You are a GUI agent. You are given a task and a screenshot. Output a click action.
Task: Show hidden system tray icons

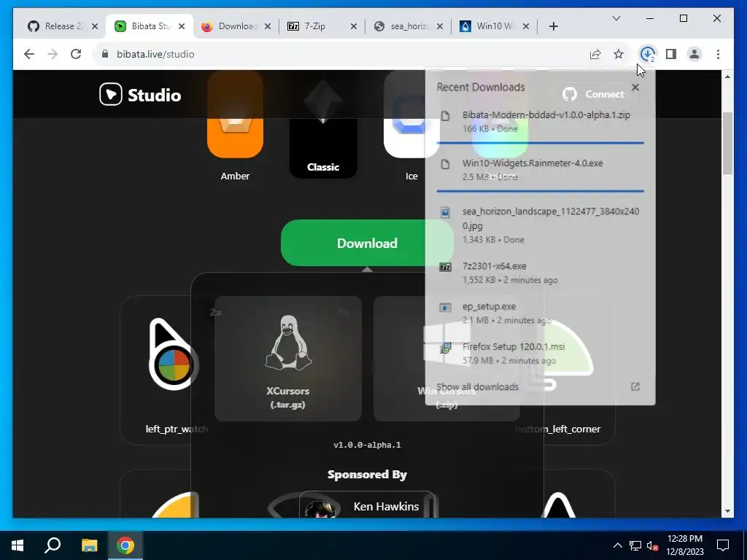pos(617,545)
